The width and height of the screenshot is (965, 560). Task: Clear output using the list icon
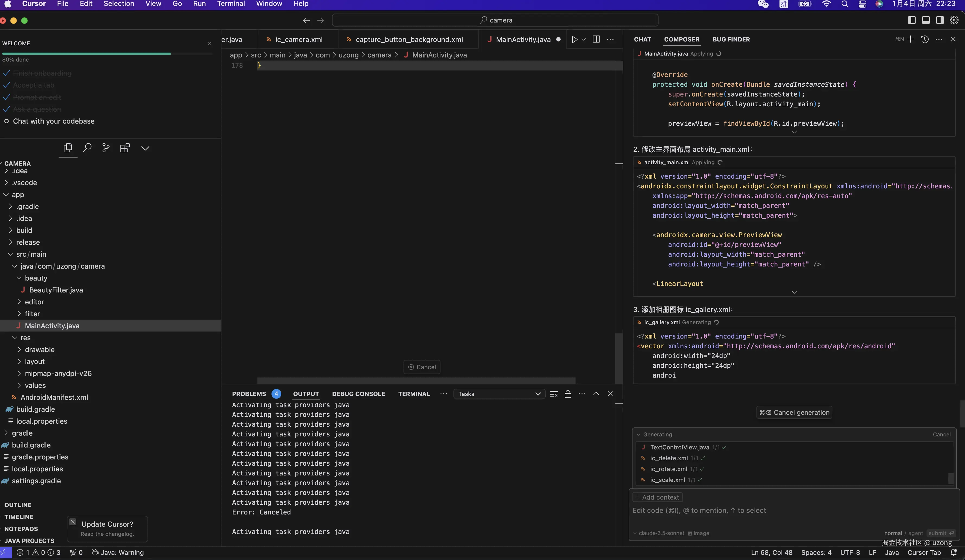(554, 394)
